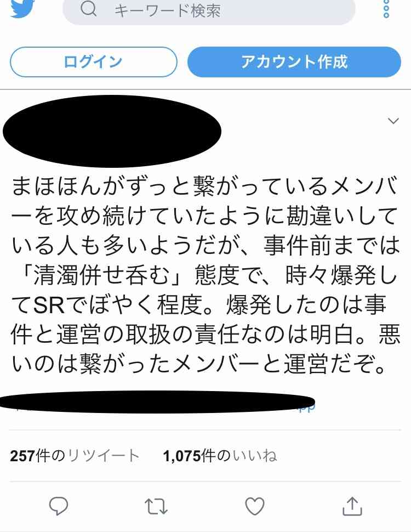411x532 pixels.
Task: Open the three-dot overflow menu
Action: [386, 9]
